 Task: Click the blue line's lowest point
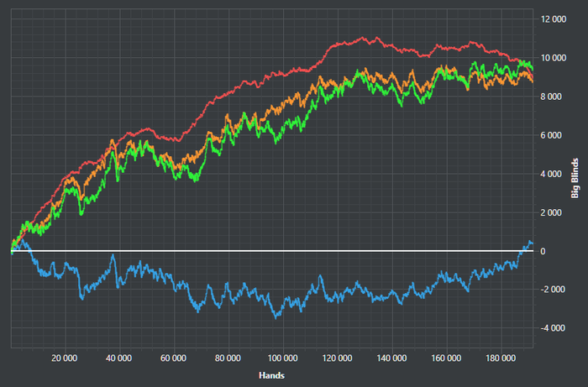pyautogui.click(x=276, y=317)
